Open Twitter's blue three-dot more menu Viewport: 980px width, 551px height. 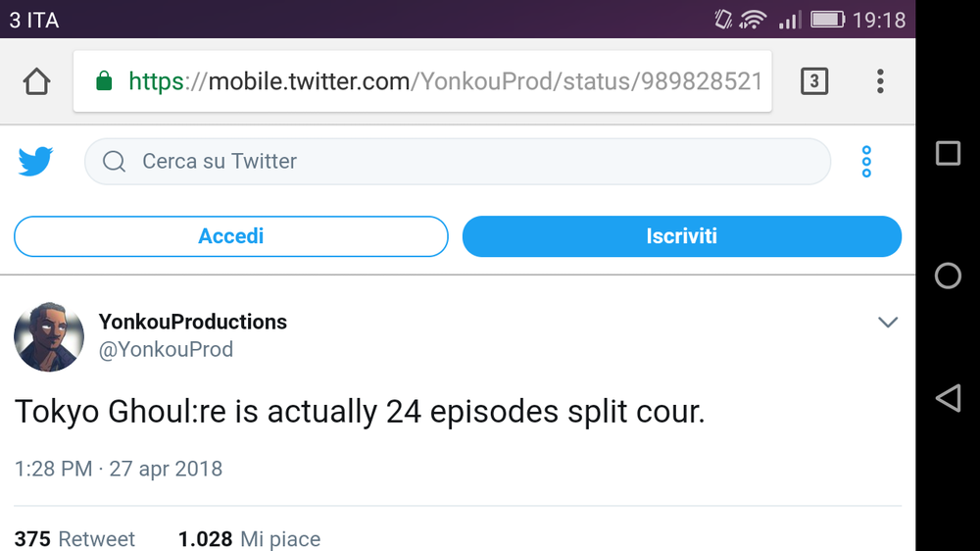click(866, 162)
